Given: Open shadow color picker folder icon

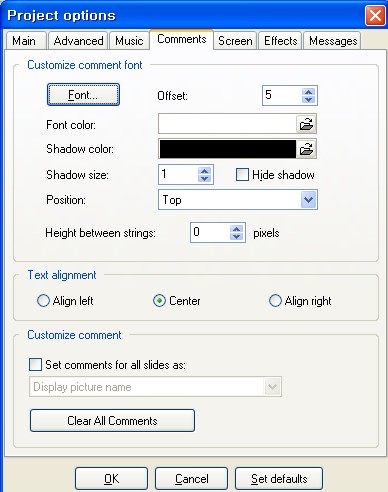Looking at the screenshot, I should point(306,149).
